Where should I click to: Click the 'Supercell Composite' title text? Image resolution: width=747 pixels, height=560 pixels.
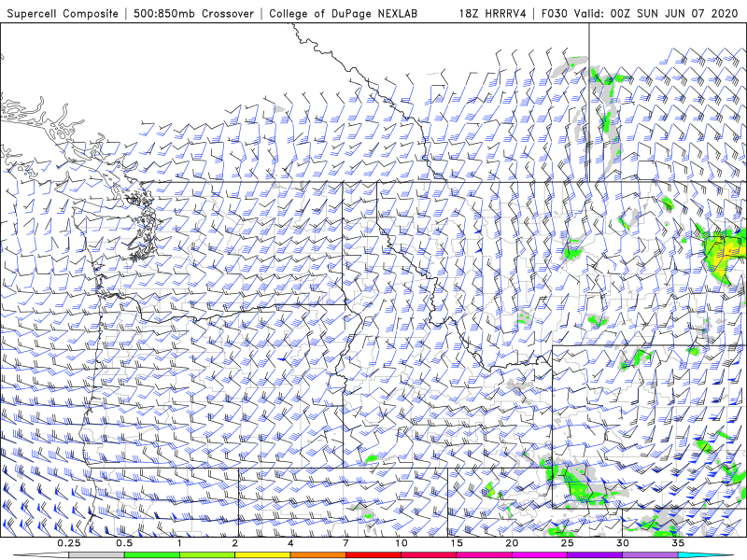point(63,13)
